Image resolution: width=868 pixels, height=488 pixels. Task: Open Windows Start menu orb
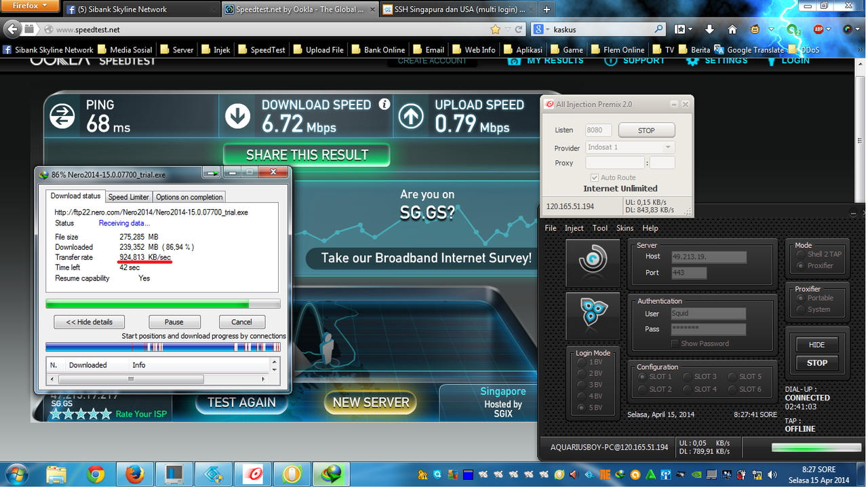click(x=16, y=474)
